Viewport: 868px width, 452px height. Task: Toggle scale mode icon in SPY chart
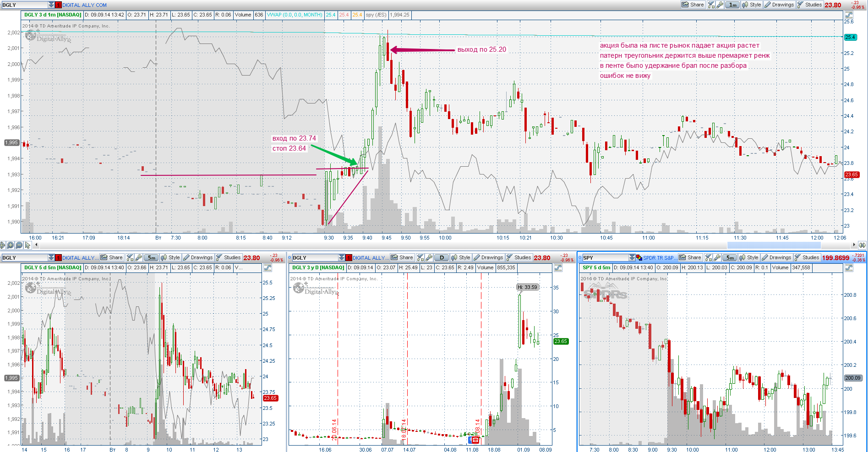coord(849,267)
